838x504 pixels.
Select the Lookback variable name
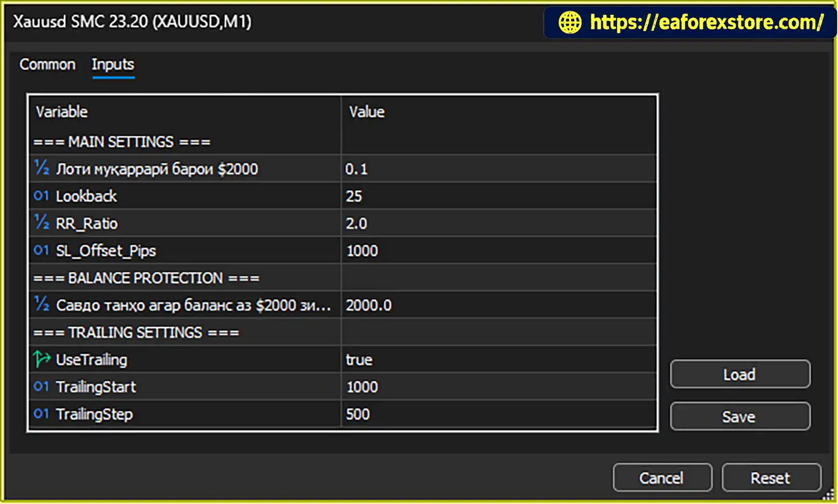pyautogui.click(x=86, y=196)
